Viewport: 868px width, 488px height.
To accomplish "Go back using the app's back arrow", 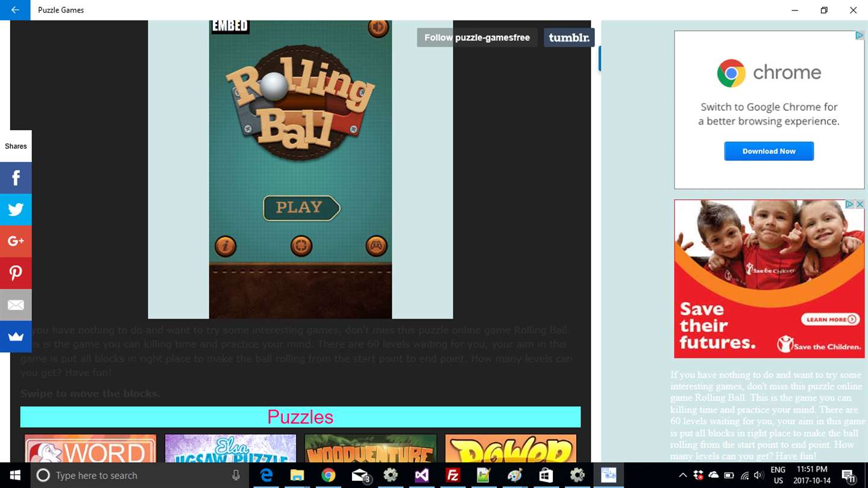I will [x=15, y=10].
